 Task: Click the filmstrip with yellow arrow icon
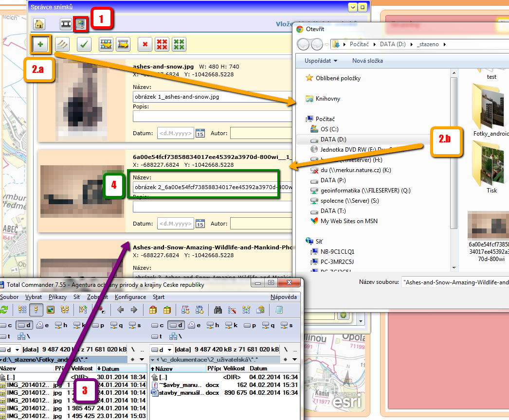106,44
